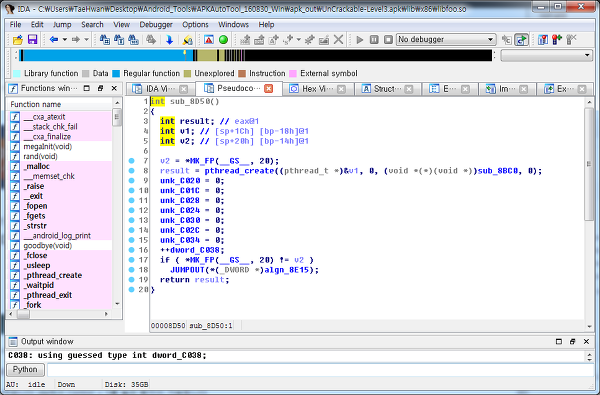Click the toolbar X cancel icon
Viewport: 600px width, 395px height.
click(338, 39)
